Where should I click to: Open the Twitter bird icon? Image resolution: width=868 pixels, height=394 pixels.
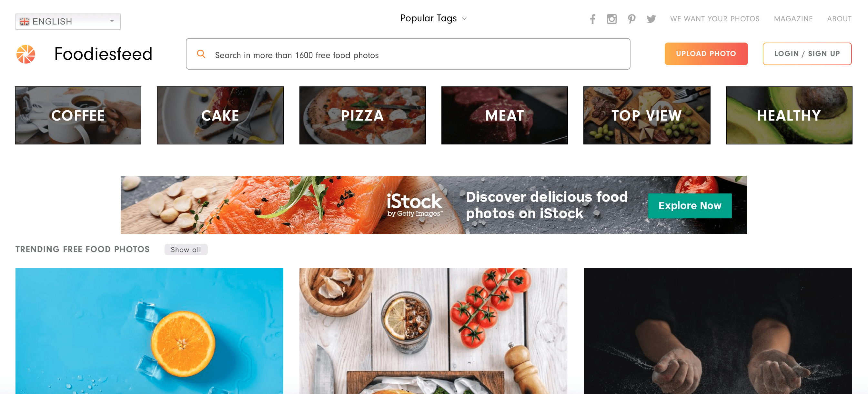(x=651, y=19)
